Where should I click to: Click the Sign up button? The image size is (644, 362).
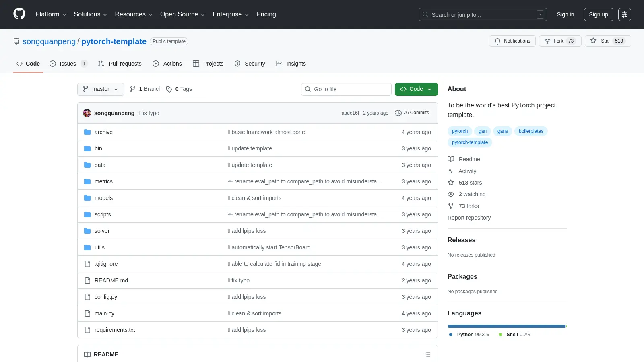[599, 14]
